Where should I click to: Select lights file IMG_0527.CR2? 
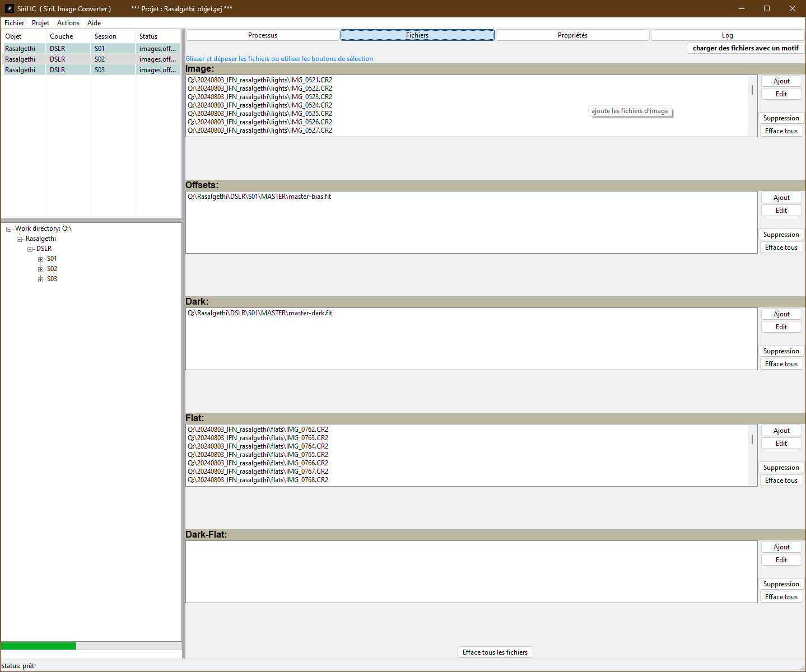click(260, 130)
